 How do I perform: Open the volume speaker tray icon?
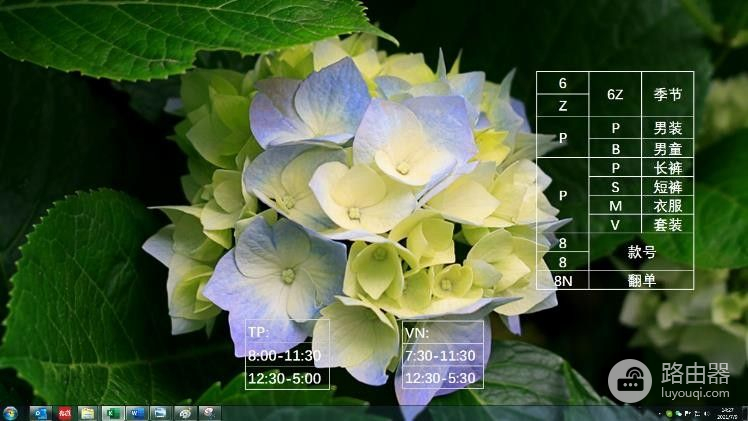pyautogui.click(x=706, y=413)
